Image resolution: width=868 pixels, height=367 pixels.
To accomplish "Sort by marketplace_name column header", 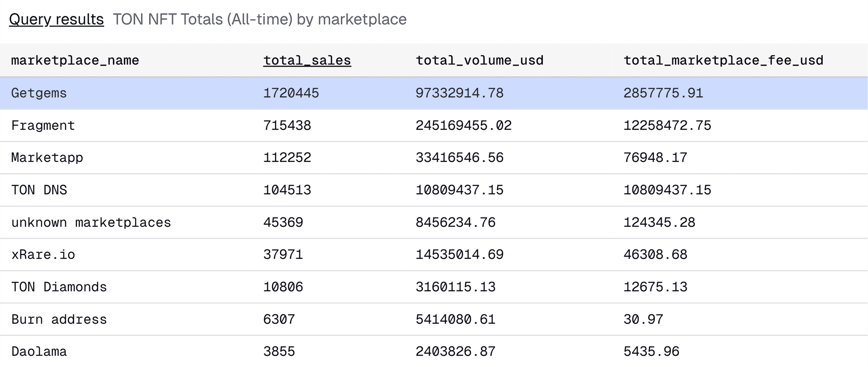I will pyautogui.click(x=75, y=60).
